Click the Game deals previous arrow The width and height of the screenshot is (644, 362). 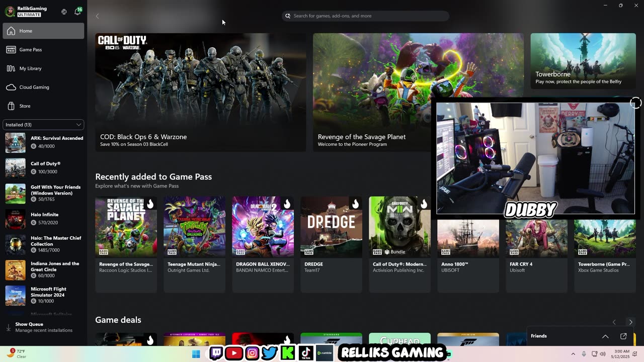pos(614,322)
